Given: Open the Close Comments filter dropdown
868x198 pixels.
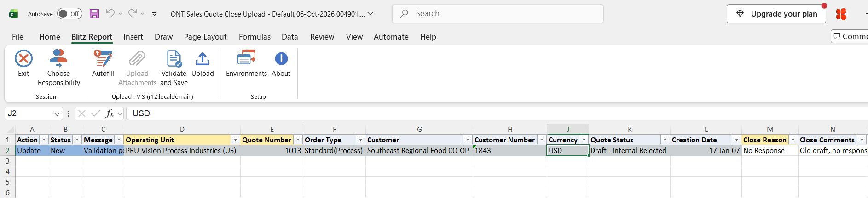Looking at the screenshot, I should [x=862, y=140].
